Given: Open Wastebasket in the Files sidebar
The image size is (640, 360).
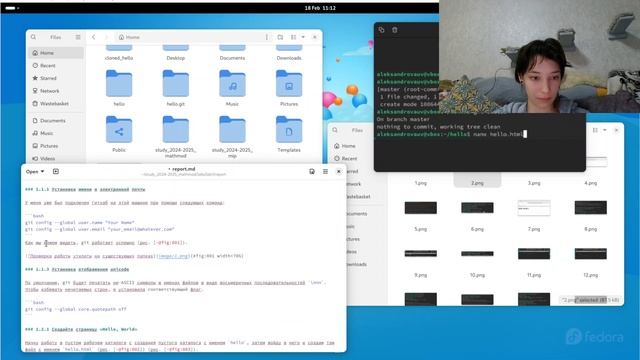Looking at the screenshot, I should point(56,103).
